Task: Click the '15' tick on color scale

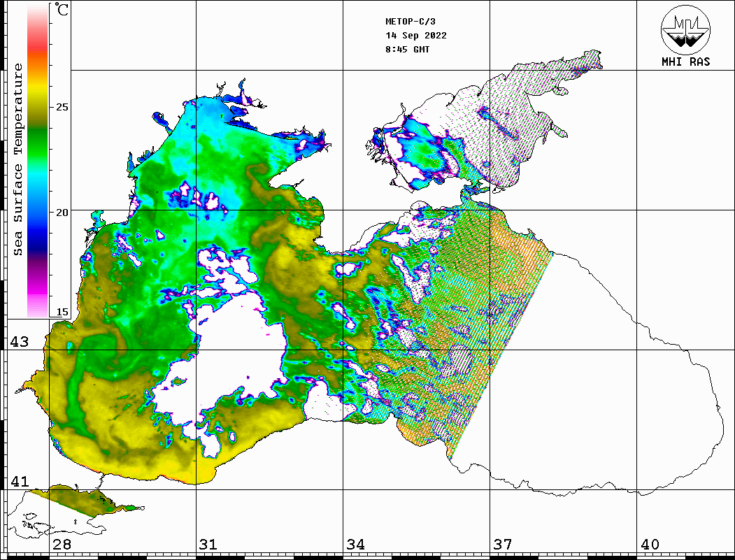Action: click(x=62, y=312)
